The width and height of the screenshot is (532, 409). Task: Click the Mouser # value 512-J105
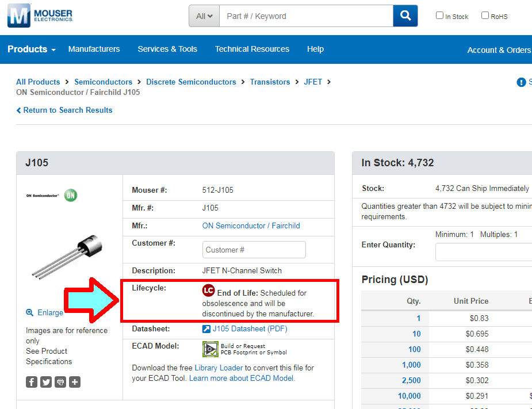tap(218, 190)
